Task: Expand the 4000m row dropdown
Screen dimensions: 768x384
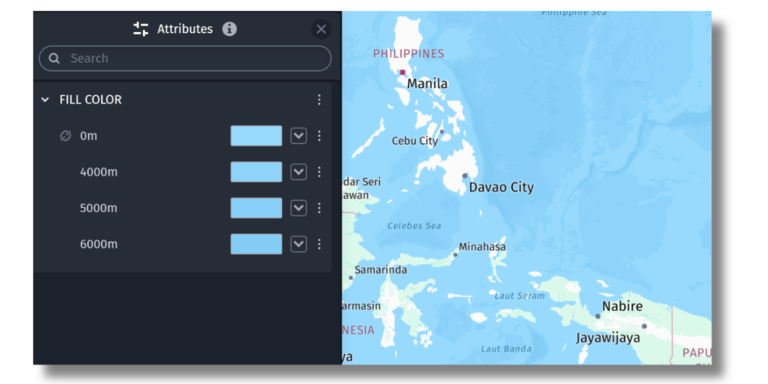Action: [299, 172]
